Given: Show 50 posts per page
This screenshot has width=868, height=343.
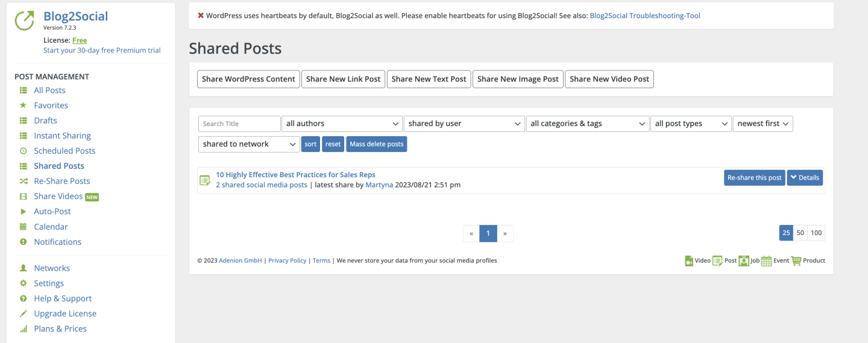Looking at the screenshot, I should coord(800,233).
